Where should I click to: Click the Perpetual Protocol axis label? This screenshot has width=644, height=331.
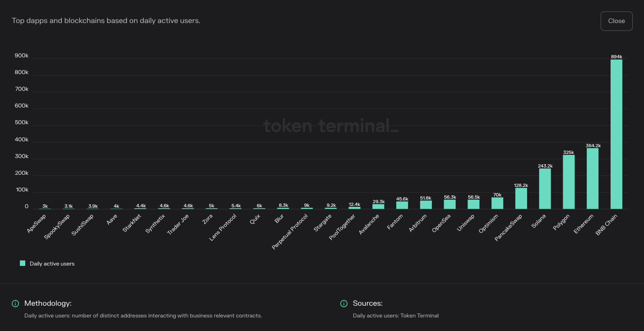(290, 232)
